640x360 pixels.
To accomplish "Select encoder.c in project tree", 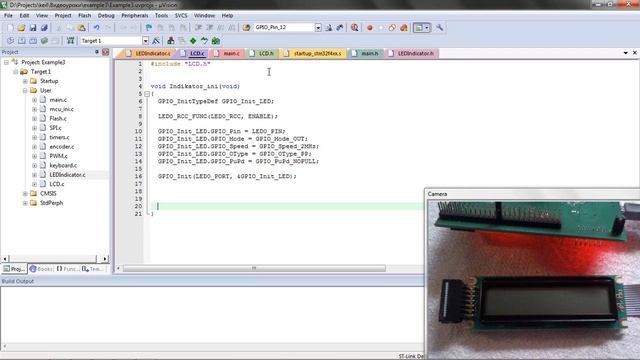I will pyautogui.click(x=62, y=147).
